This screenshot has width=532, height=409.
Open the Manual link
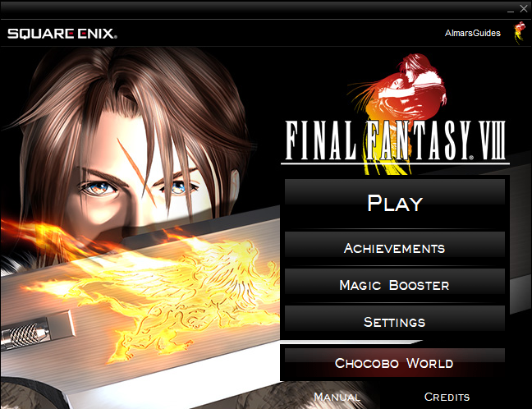click(337, 397)
